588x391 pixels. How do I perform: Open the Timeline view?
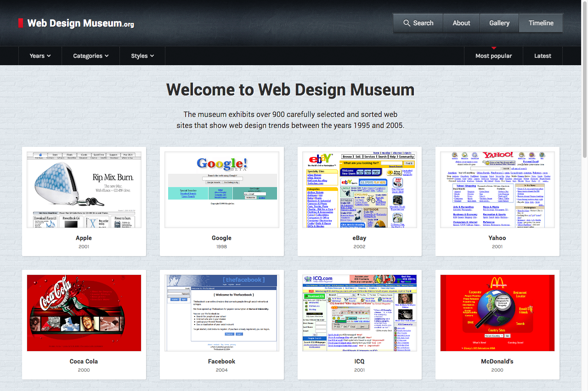(541, 22)
